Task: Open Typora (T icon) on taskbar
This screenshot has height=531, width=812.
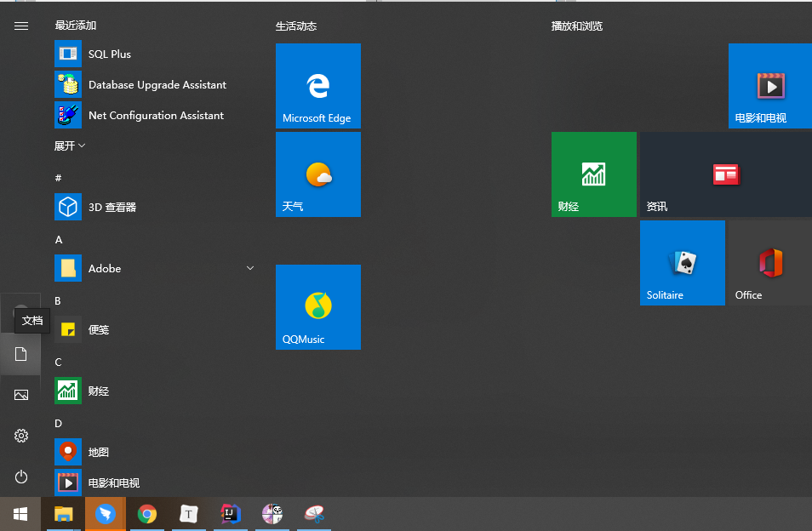Action: coord(188,514)
